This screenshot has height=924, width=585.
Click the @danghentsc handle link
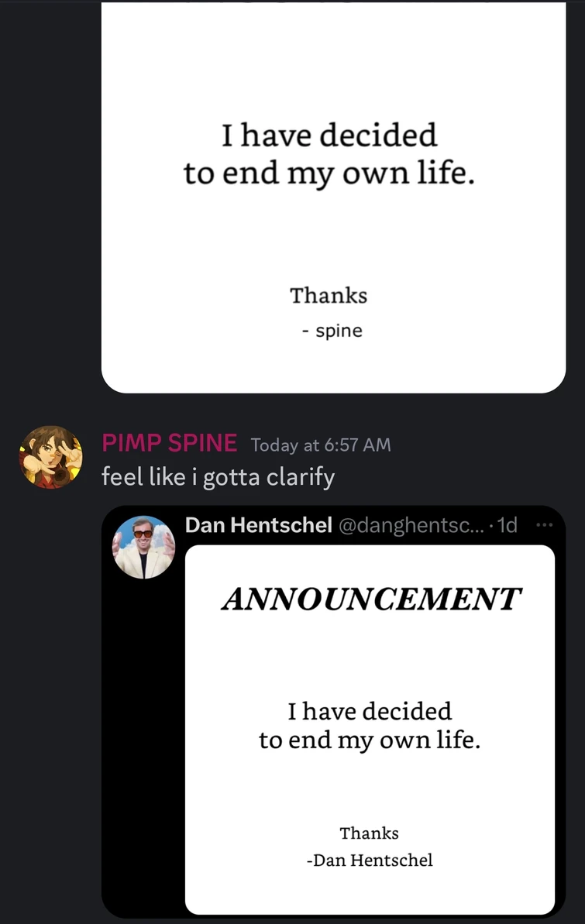point(411,525)
